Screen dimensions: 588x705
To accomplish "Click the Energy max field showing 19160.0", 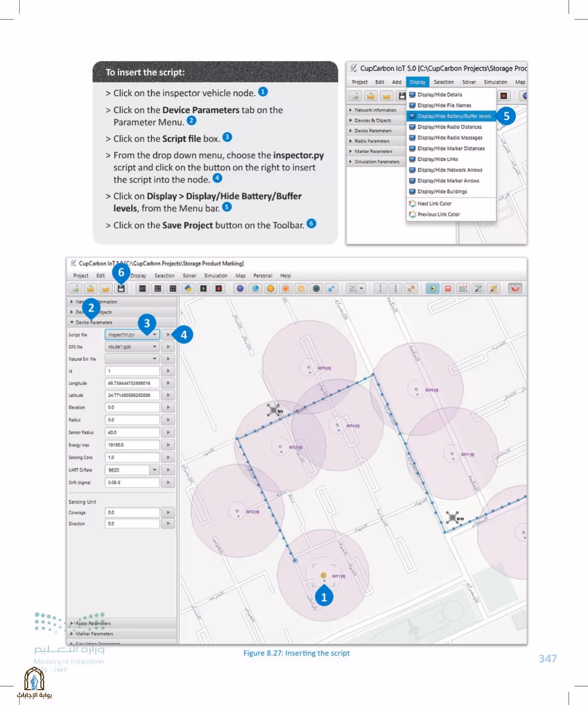I will pos(132,445).
